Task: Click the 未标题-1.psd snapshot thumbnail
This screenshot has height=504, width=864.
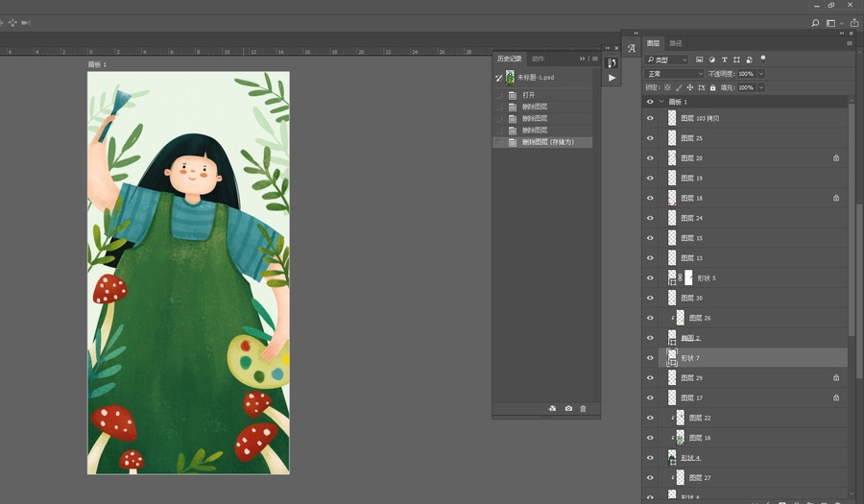Action: click(511, 78)
